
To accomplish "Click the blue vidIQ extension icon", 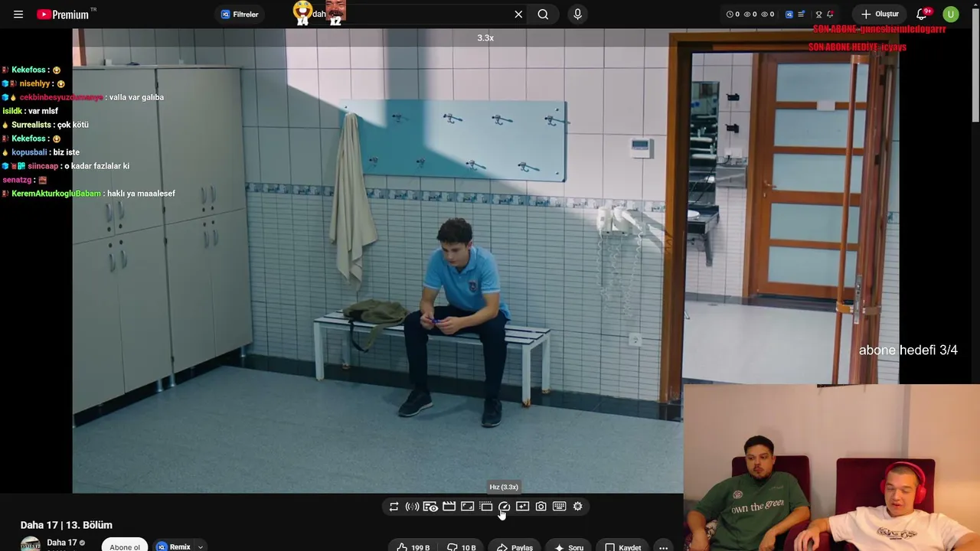I will [x=789, y=15].
